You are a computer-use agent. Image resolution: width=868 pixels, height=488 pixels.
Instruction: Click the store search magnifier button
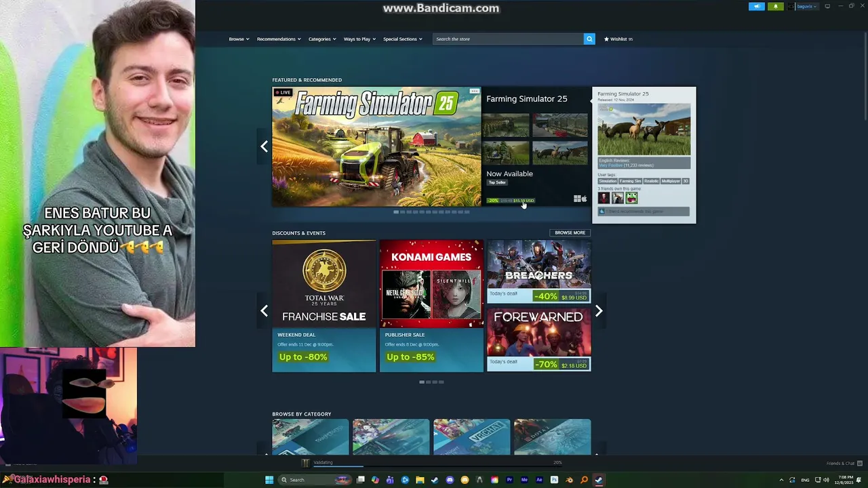coord(589,39)
